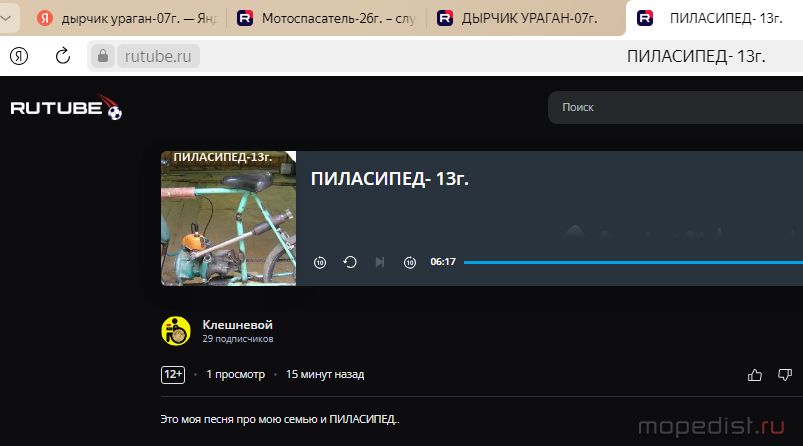This screenshot has height=446, width=803.
Task: Reload the rutube.ru page
Action: (62, 56)
